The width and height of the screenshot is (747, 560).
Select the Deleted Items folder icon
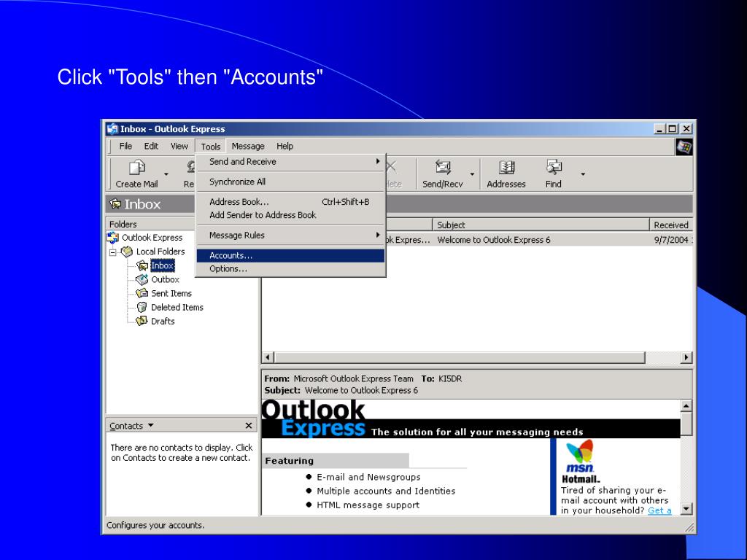coord(142,307)
